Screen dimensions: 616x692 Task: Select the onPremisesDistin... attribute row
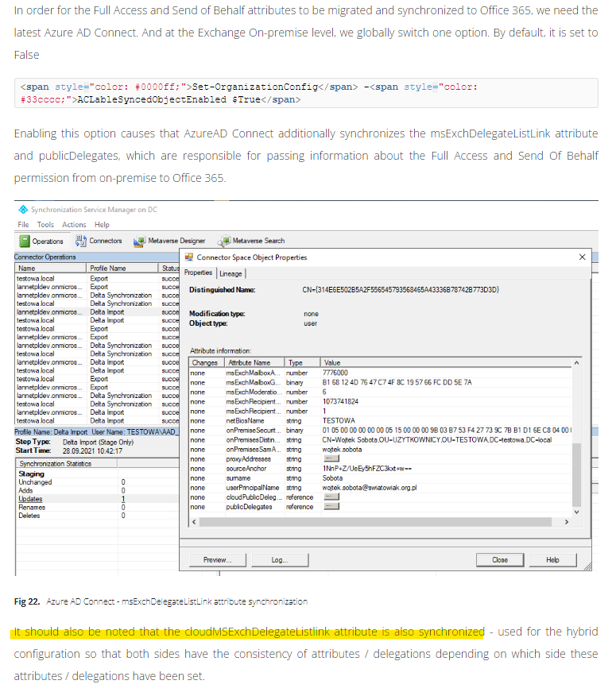[x=381, y=440]
